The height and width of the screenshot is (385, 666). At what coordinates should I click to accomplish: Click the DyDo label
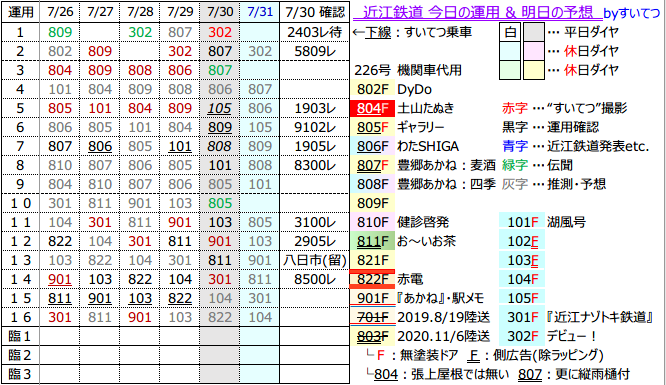click(414, 90)
